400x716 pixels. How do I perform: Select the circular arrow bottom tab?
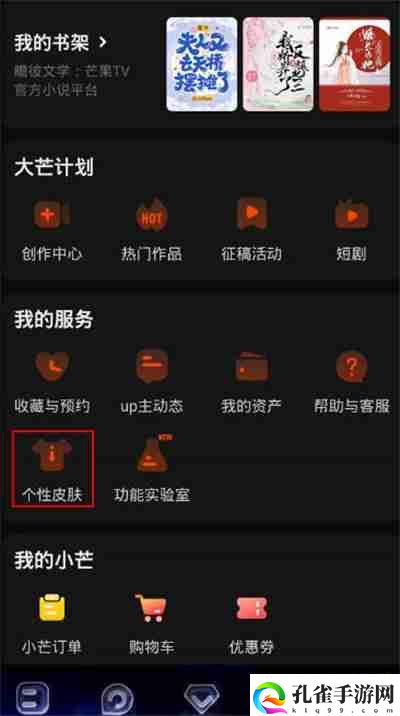(117, 698)
